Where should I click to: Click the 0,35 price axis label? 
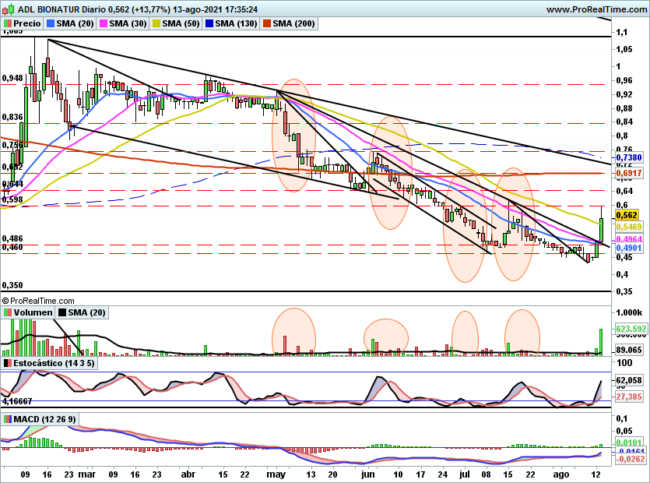623,291
